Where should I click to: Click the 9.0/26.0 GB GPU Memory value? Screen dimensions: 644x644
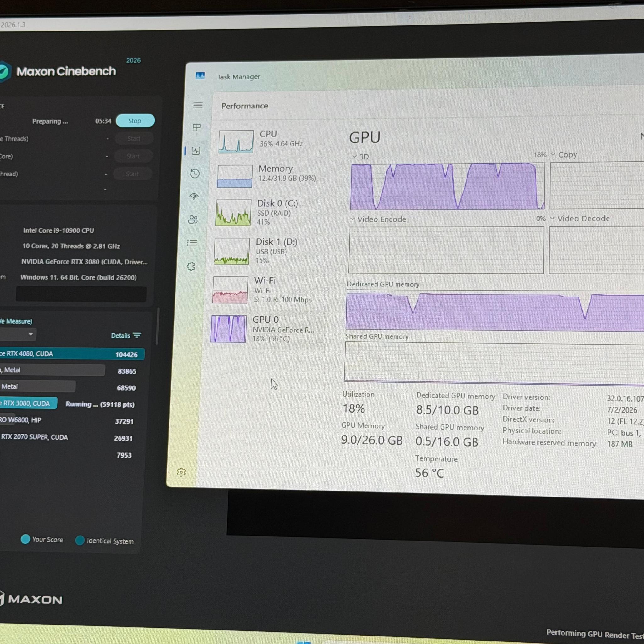(372, 440)
